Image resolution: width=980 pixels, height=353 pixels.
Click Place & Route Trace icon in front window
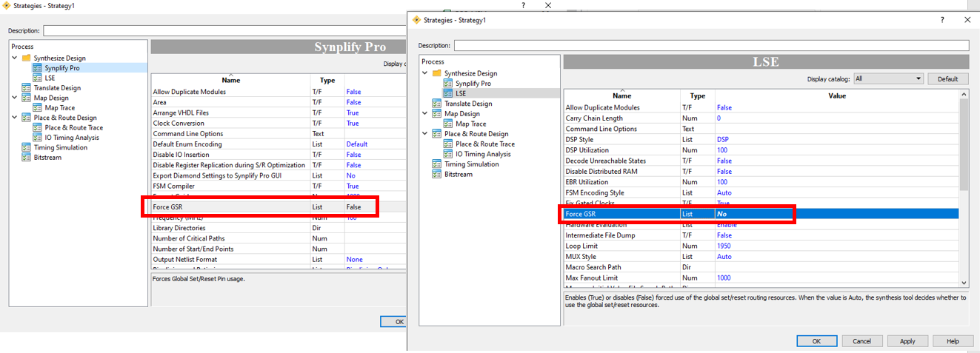click(x=448, y=144)
